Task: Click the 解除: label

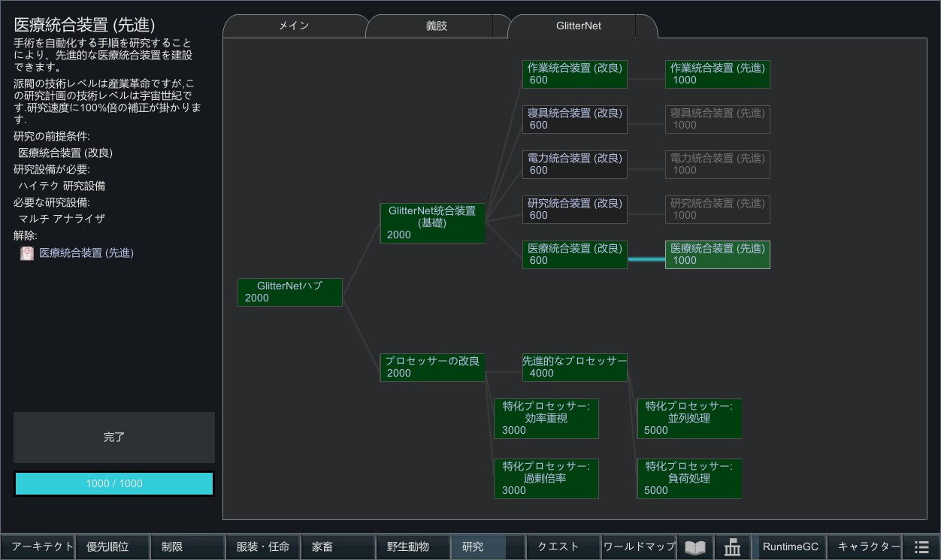Action: [x=26, y=235]
